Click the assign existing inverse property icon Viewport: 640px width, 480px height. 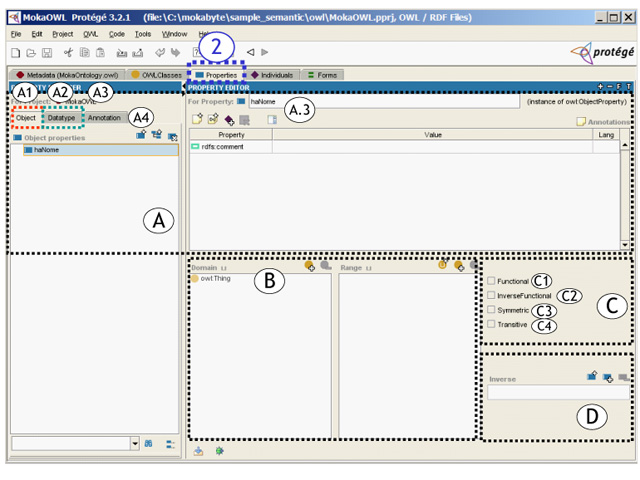608,378
